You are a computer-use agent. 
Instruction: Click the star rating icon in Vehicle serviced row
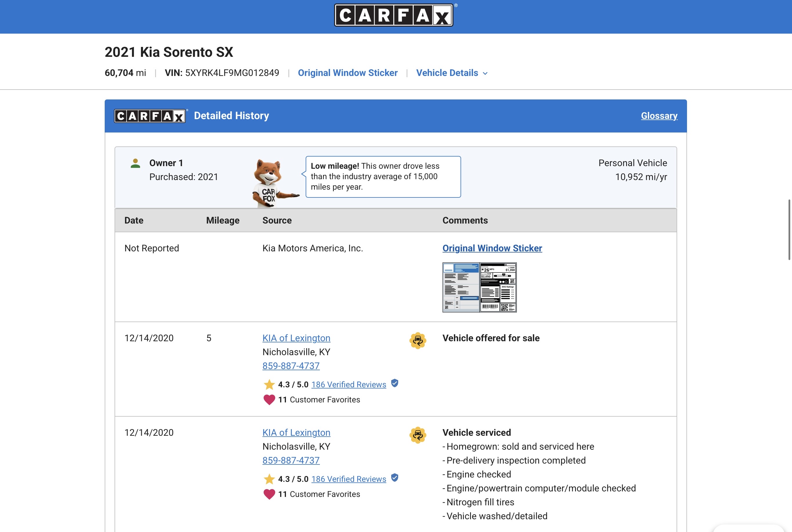pyautogui.click(x=269, y=479)
